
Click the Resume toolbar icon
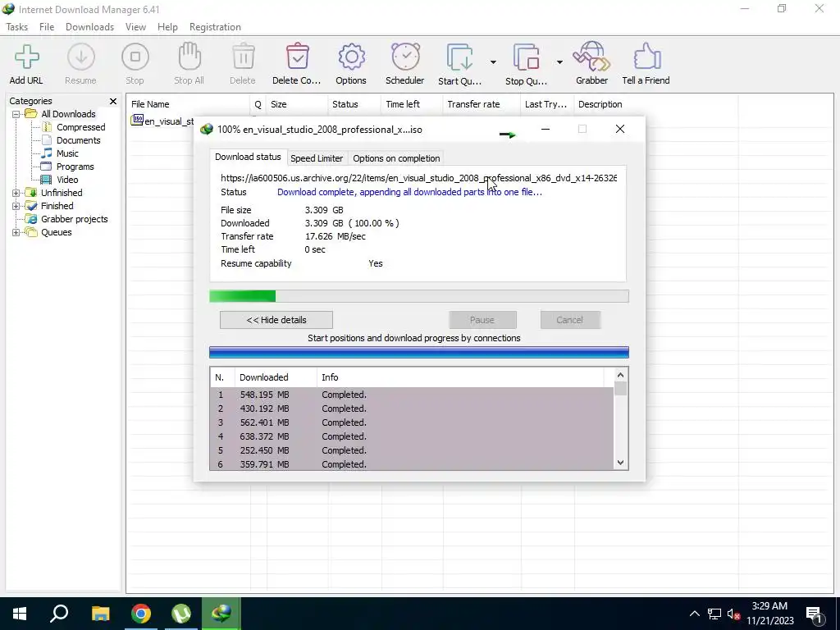81,57
